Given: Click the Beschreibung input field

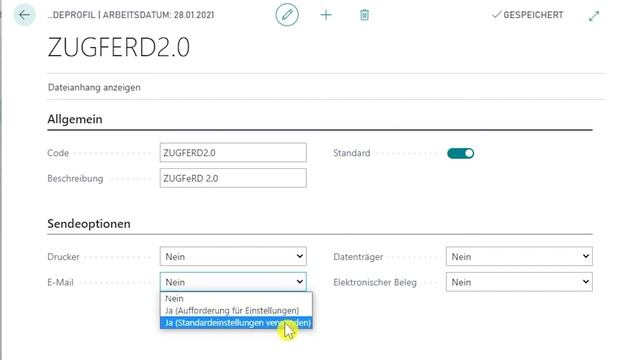Looking at the screenshot, I should click(x=233, y=178).
